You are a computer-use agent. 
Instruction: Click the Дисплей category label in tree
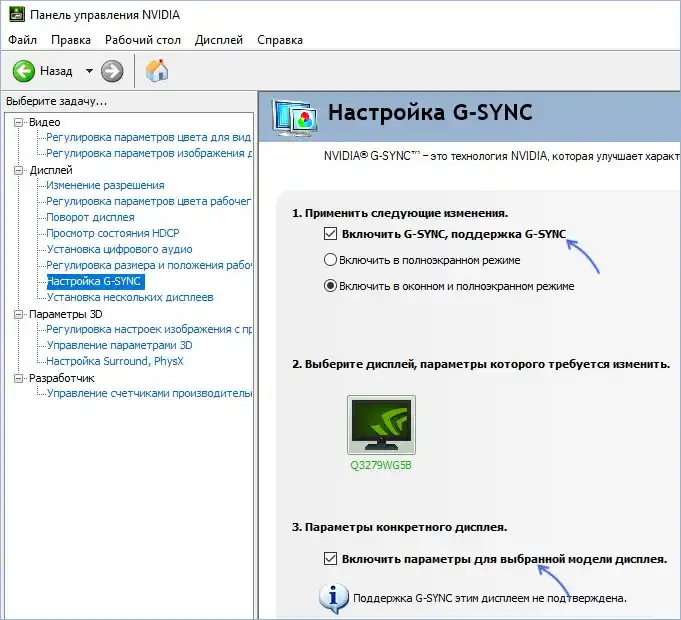(50, 170)
